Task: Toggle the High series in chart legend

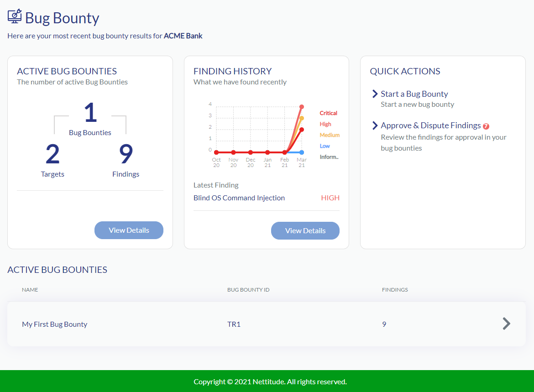Action: pyautogui.click(x=325, y=124)
